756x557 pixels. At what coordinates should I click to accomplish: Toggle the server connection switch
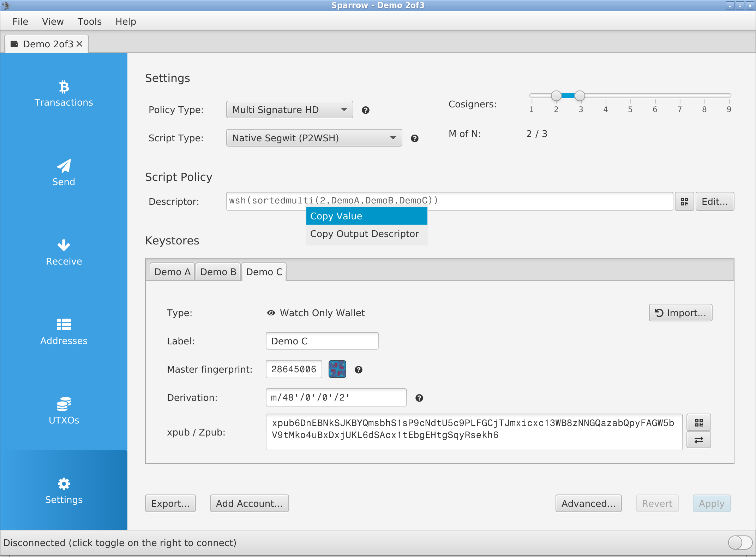[x=740, y=543]
